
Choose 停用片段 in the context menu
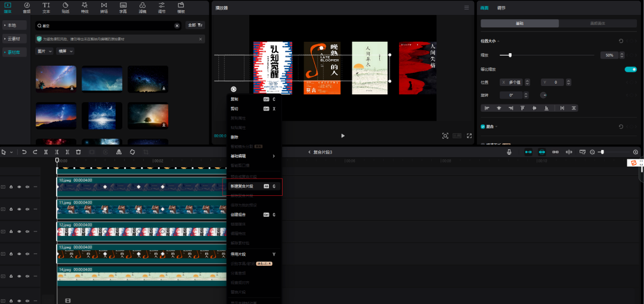254,254
